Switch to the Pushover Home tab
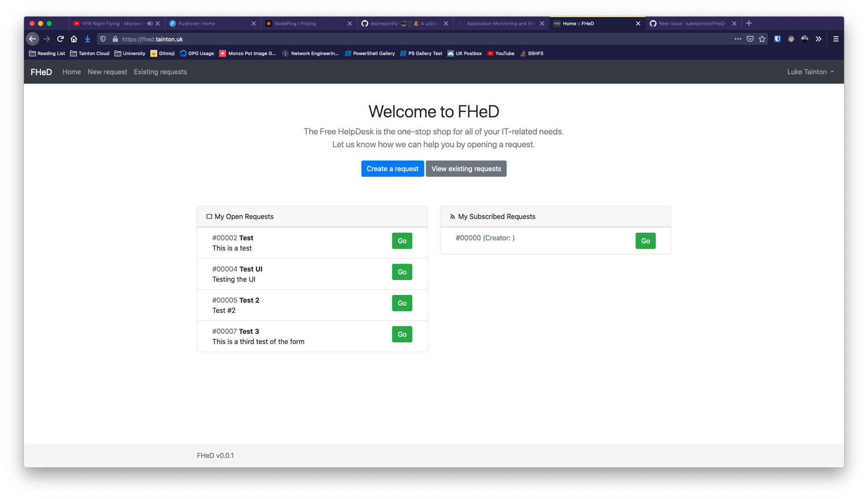Screen dimensions: 868x499 [x=196, y=23]
